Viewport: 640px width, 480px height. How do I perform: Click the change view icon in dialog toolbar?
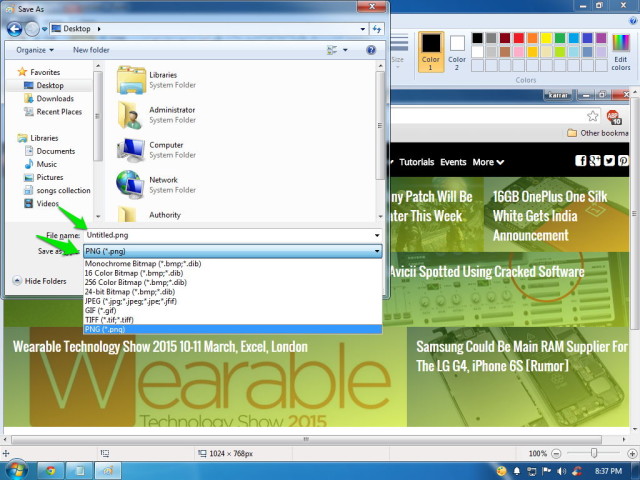pyautogui.click(x=332, y=50)
